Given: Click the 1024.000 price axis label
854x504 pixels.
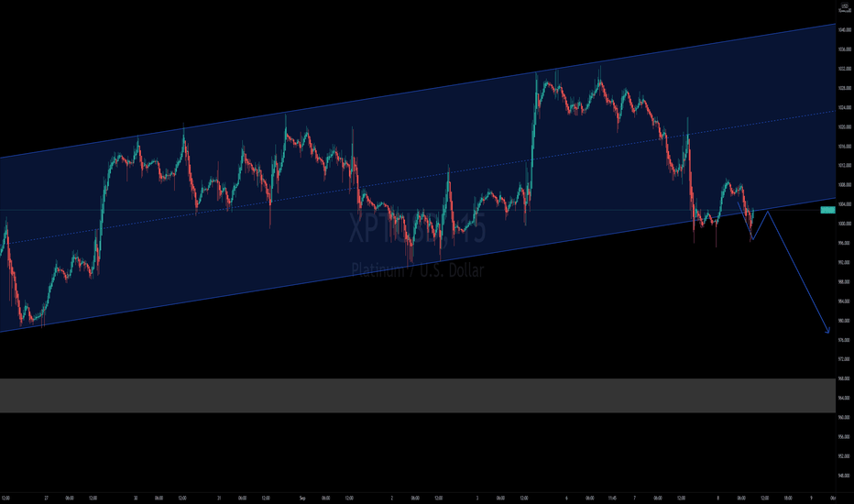Looking at the screenshot, I should point(845,107).
